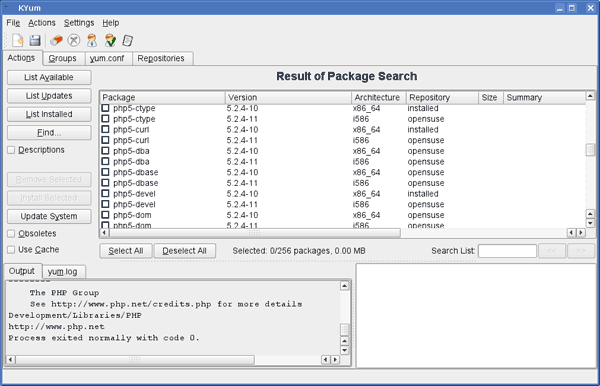Sort by Version column header
The width and height of the screenshot is (600, 386).
click(288, 98)
